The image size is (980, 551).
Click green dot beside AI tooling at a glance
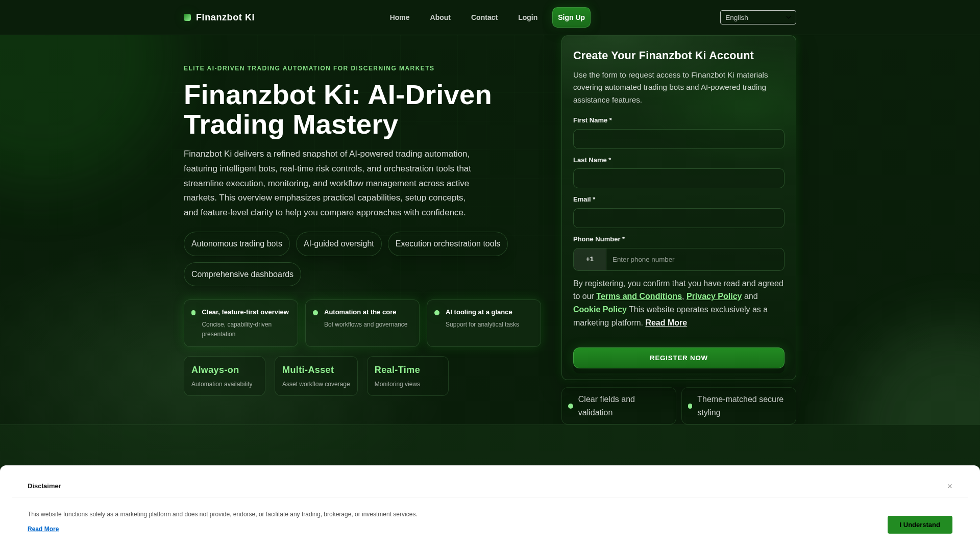click(x=437, y=313)
